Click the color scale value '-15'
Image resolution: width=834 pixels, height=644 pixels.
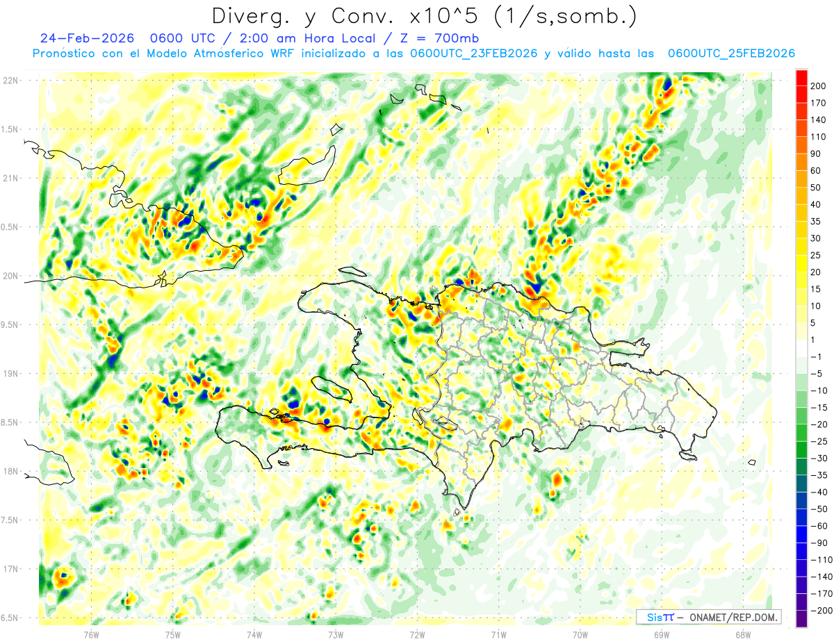pos(819,407)
